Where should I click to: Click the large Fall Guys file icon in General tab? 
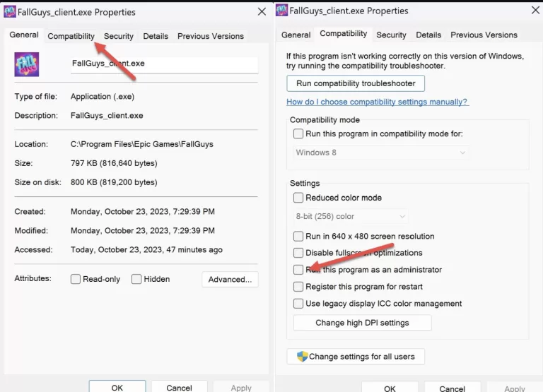click(x=27, y=64)
